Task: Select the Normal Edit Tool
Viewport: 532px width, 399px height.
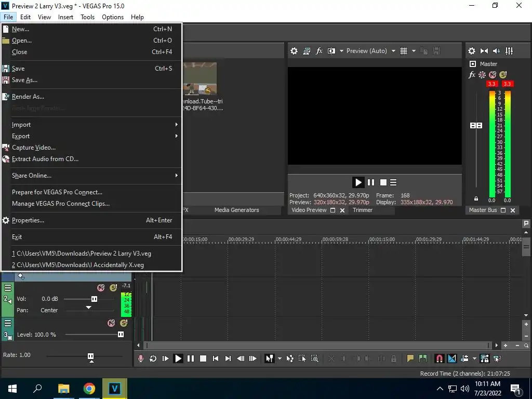Action: [270, 358]
